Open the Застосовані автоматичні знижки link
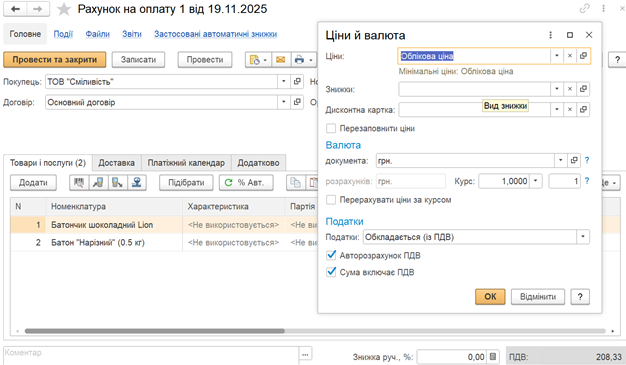This screenshot has height=365, width=626. pyautogui.click(x=216, y=34)
